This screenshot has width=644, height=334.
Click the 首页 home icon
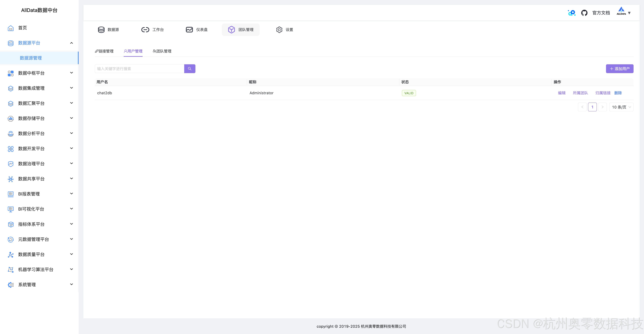(10, 28)
